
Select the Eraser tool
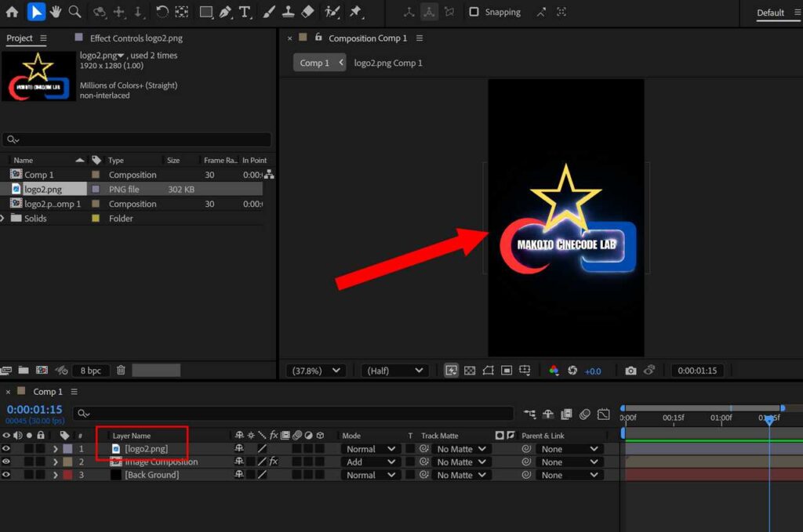coord(307,12)
